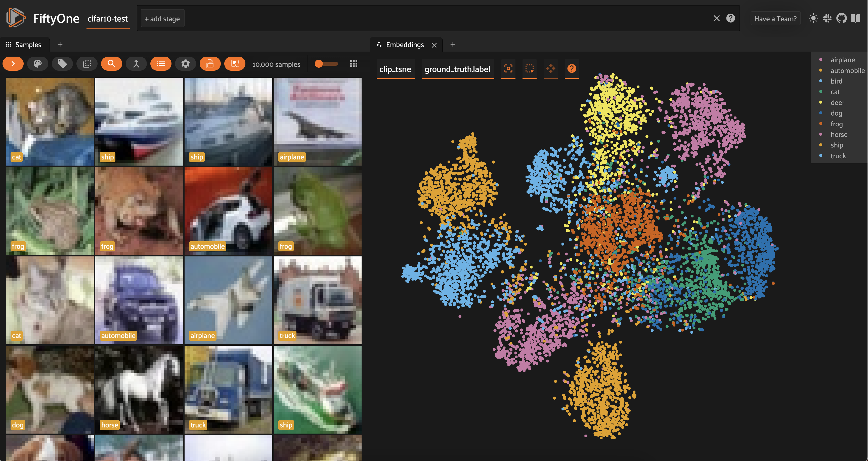Click lasso selection tool in Embeddings
The image size is (868, 461).
point(529,69)
